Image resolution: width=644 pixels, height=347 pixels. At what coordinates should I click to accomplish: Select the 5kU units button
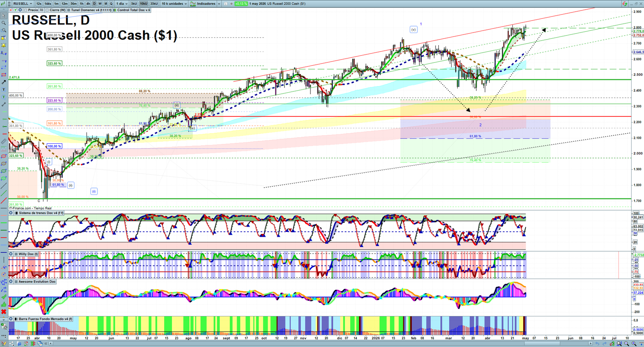[134, 4]
